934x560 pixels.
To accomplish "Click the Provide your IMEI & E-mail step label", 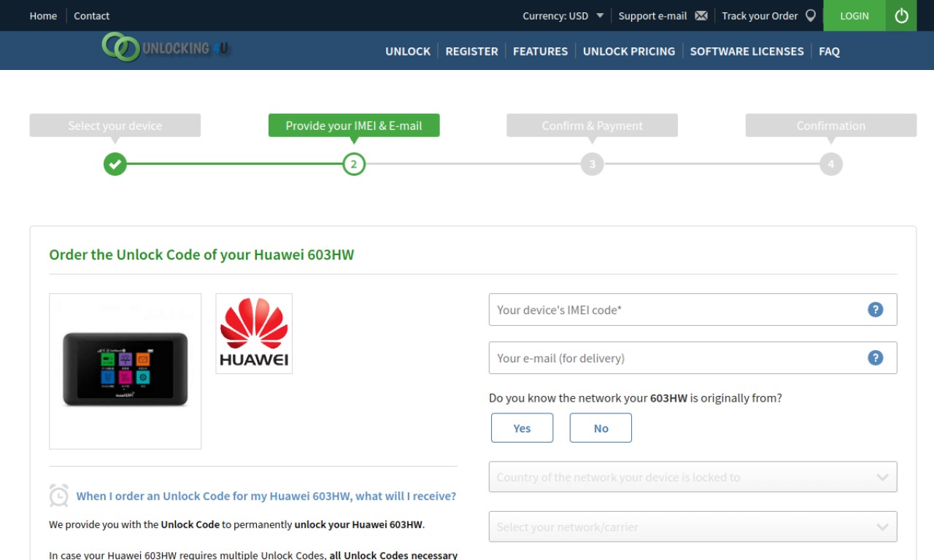I will (x=354, y=125).
